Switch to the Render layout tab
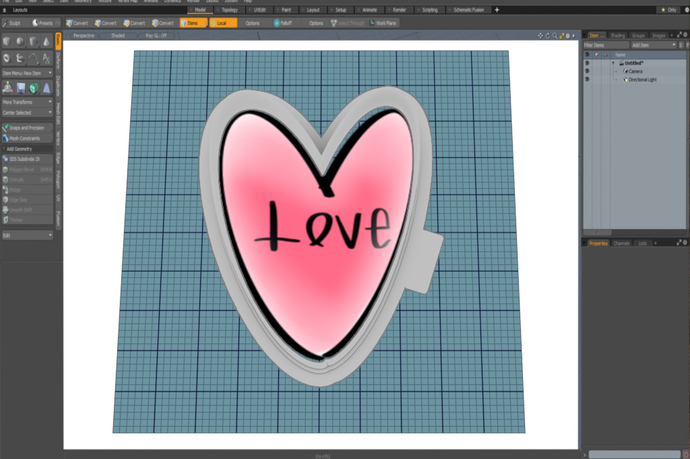Screen dimensions: 690x459 (399, 10)
